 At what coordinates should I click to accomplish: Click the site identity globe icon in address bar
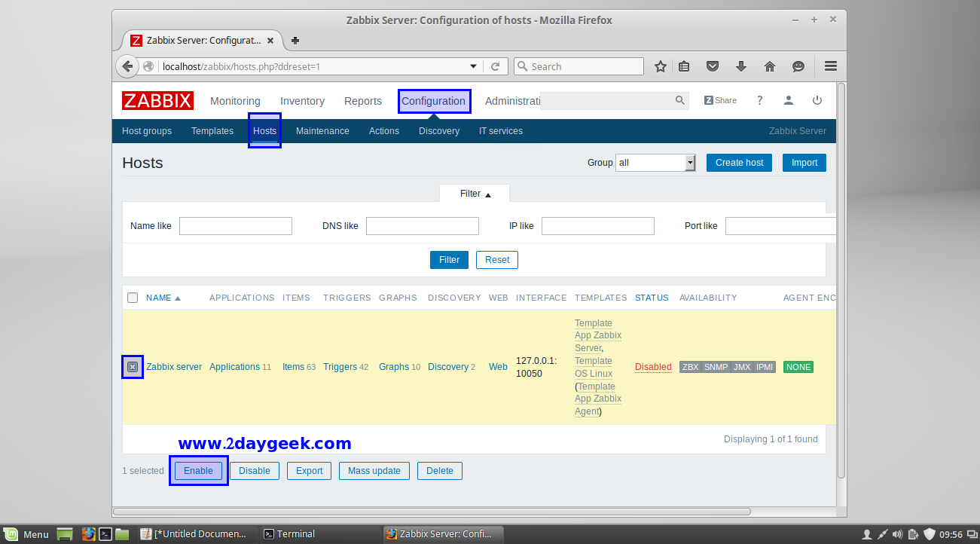tap(148, 66)
